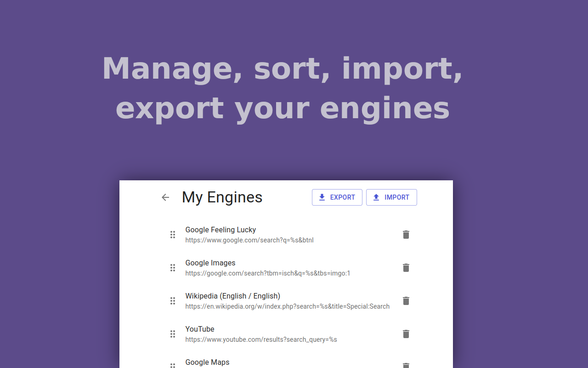Remove the Wikipedia (English / English) engine
The height and width of the screenshot is (368, 588).
coord(406,300)
